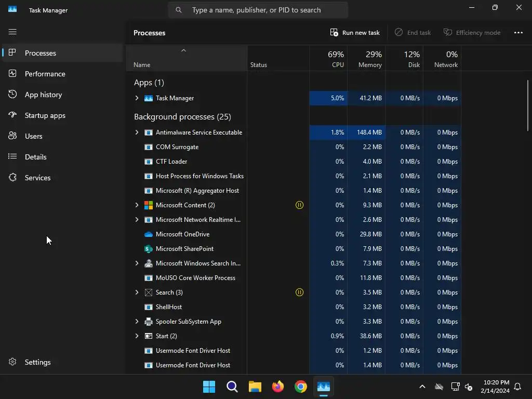Expand the Task Manager app row
Viewport: 532px width, 399px height.
coord(137,98)
